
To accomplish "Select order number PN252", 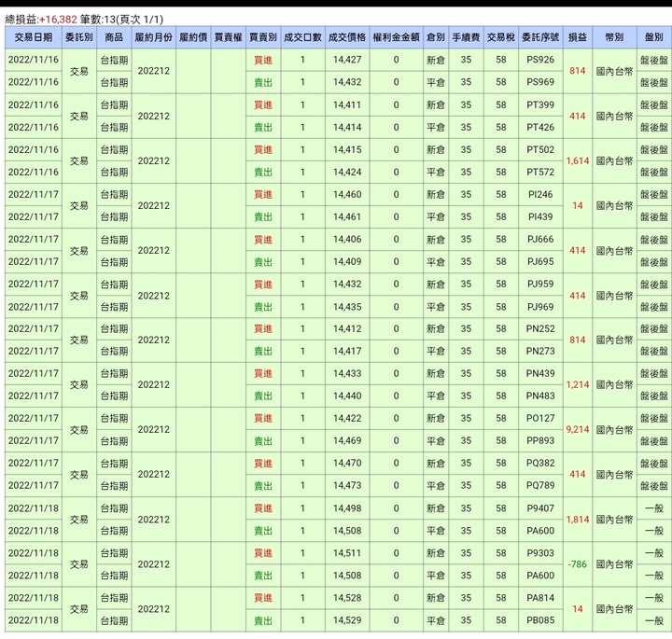I will tap(540, 329).
